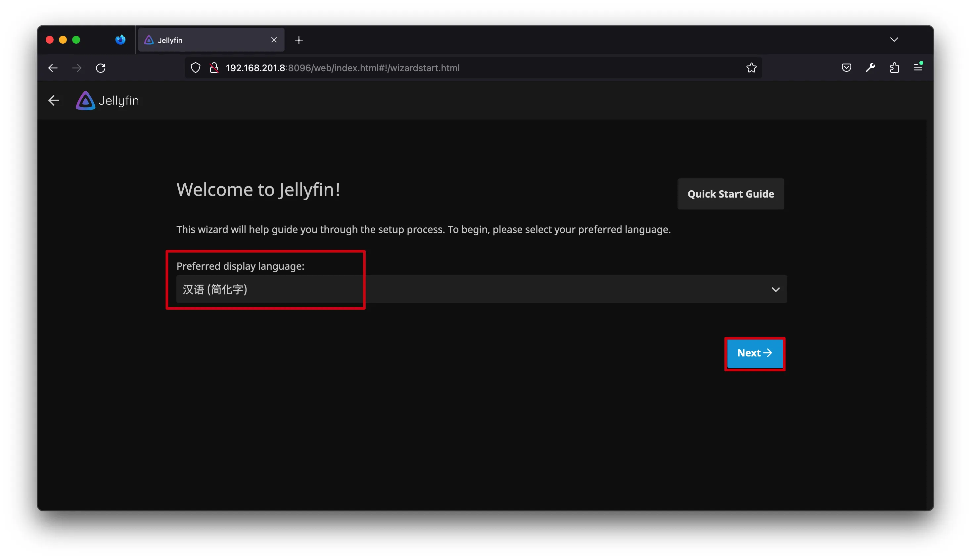The height and width of the screenshot is (560, 971).
Task: Click the Preferred display language label
Action: pyautogui.click(x=240, y=266)
